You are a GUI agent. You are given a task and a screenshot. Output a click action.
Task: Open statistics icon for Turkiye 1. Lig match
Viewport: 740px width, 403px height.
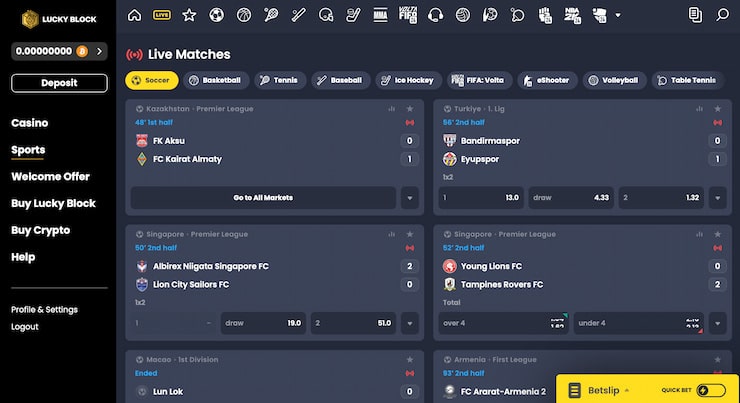[699, 109]
